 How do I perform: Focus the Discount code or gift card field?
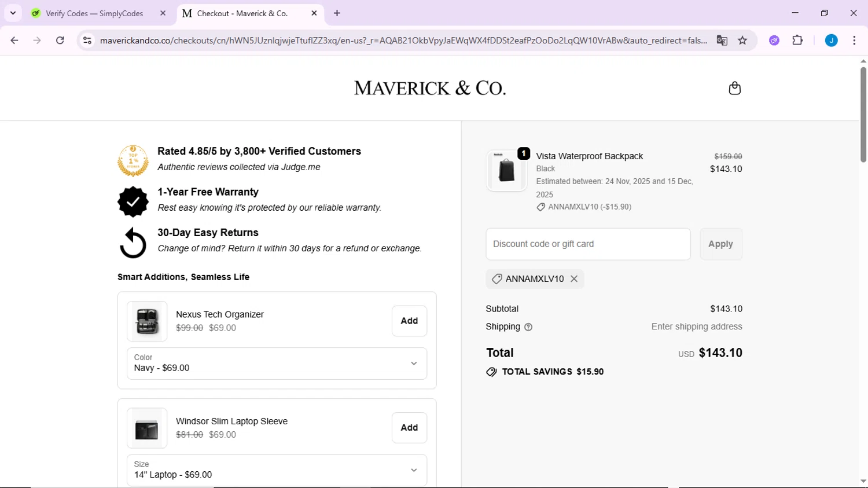(x=588, y=244)
